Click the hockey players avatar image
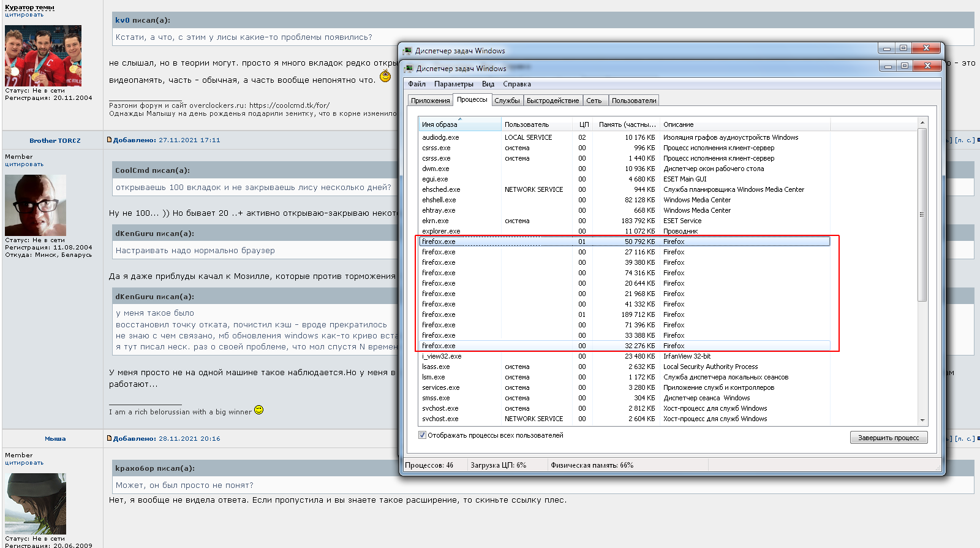980x548 pixels. tap(43, 56)
